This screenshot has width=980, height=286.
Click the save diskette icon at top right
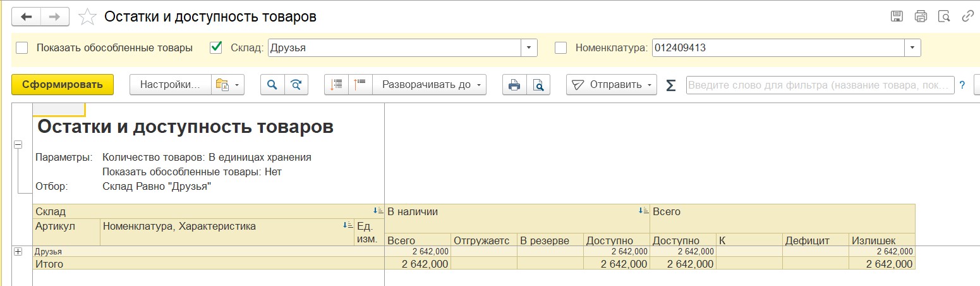tap(897, 16)
